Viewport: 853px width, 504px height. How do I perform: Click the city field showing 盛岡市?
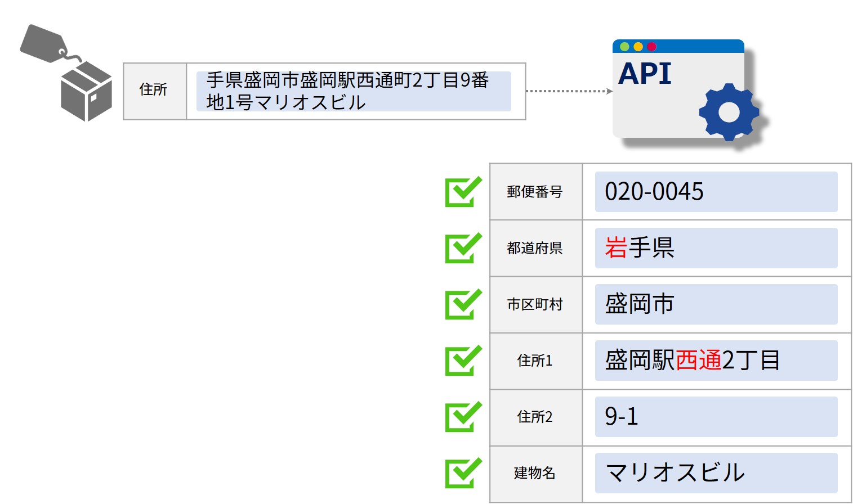(716, 304)
